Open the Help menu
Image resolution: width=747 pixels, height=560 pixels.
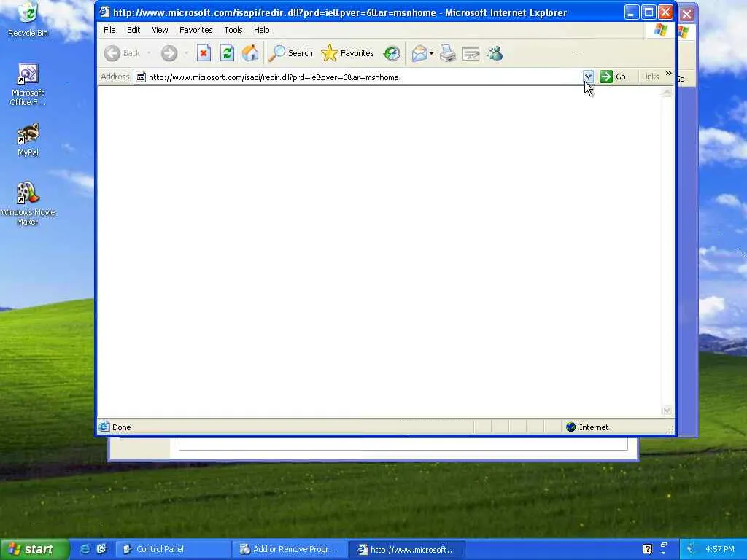click(262, 30)
